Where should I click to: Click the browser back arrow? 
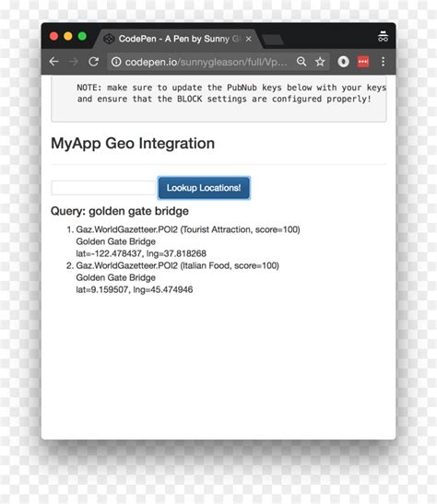coord(54,62)
